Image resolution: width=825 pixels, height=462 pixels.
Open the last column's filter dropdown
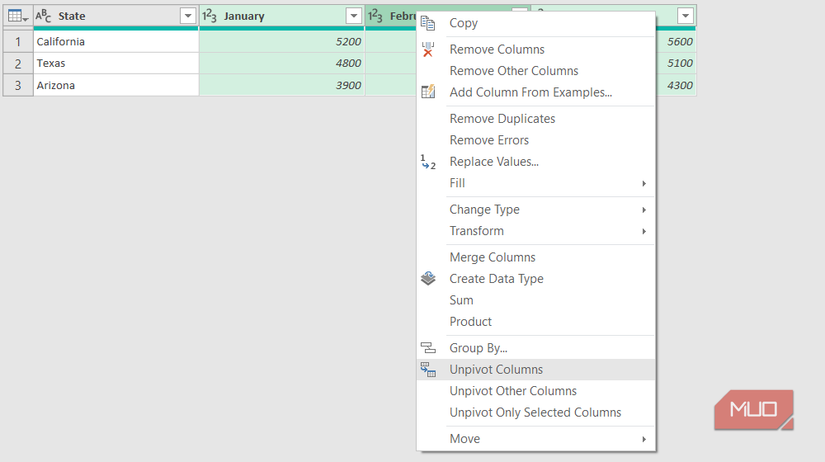click(685, 16)
